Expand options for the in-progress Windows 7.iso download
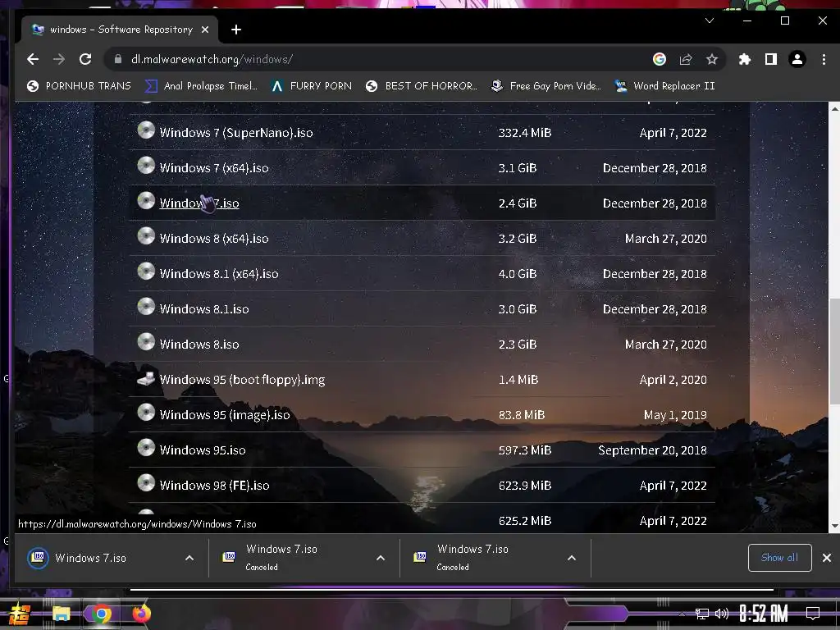This screenshot has width=840, height=630. click(189, 558)
